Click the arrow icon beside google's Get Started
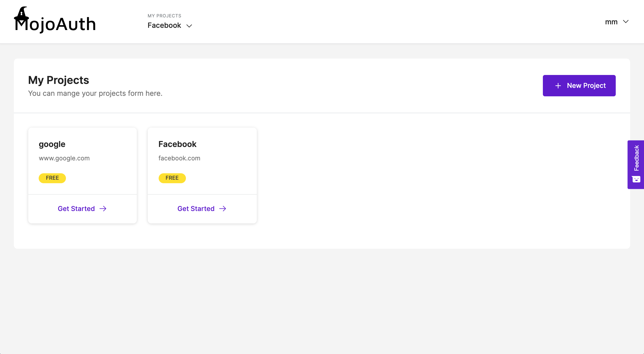This screenshot has width=644, height=354. [103, 208]
